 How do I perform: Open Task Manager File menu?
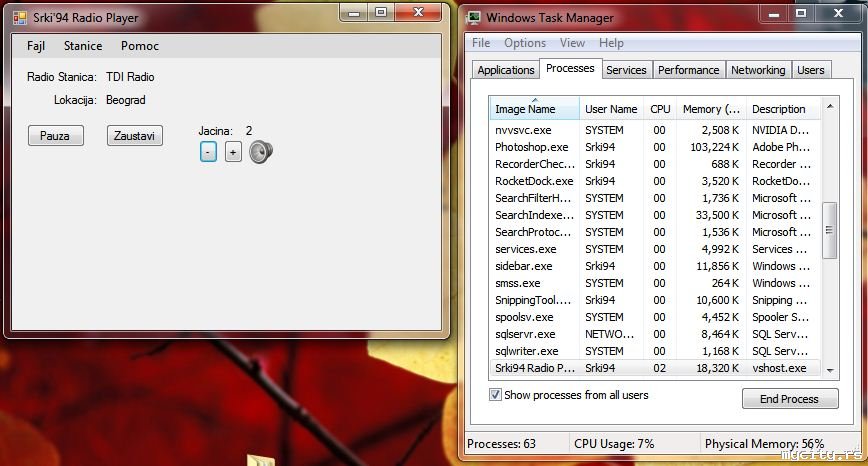tap(480, 43)
